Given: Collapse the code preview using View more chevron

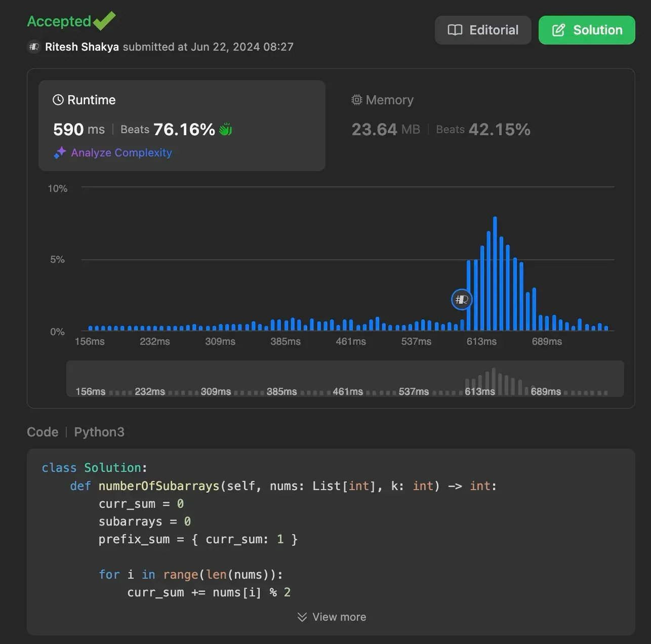Looking at the screenshot, I should 302,617.
